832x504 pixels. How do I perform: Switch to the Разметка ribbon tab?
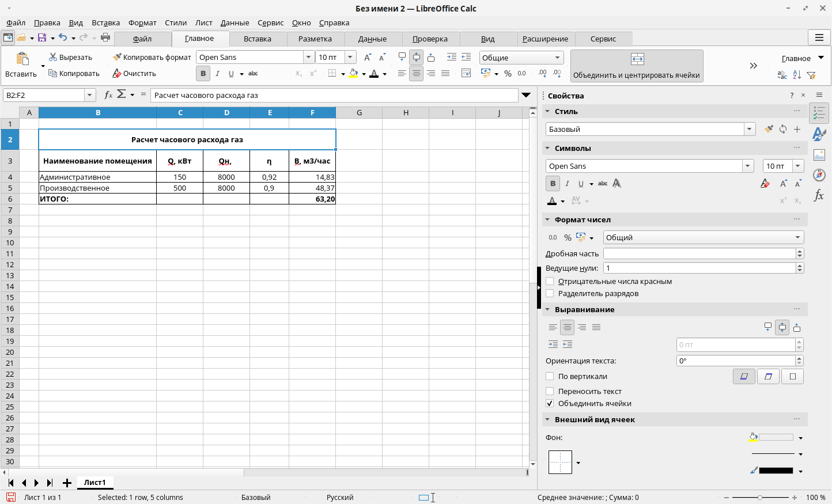[315, 39]
